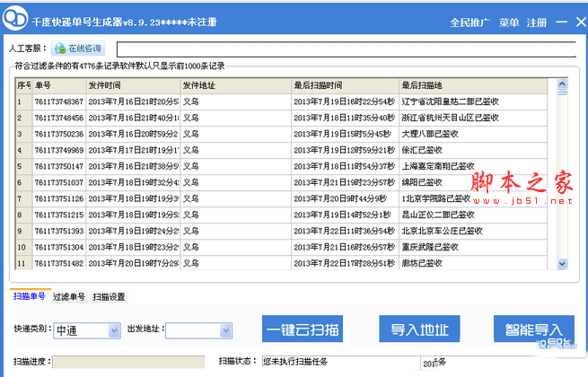Image resolution: width=588 pixels, height=377 pixels.
Task: Click the 导入地址 button
Action: pos(419,329)
